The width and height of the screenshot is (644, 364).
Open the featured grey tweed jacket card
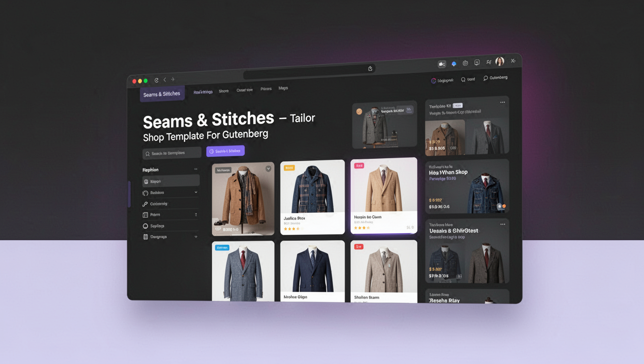pyautogui.click(x=385, y=125)
